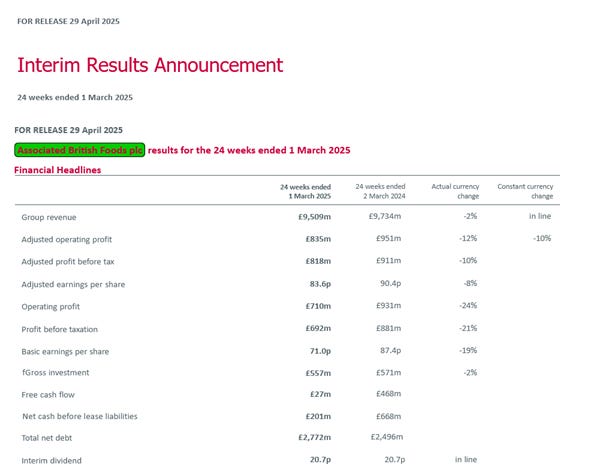Select the Free cash flow label

pyautogui.click(x=48, y=394)
